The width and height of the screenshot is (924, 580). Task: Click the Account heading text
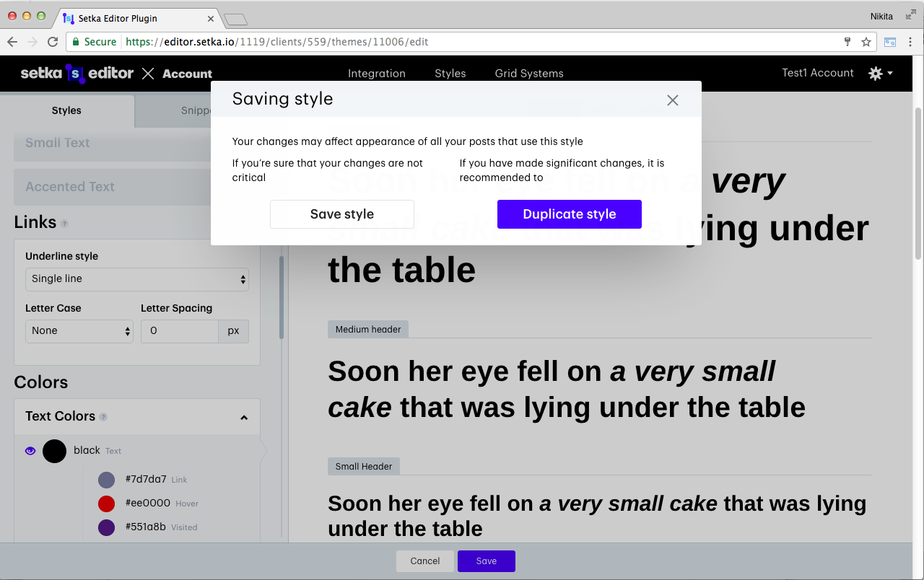pos(187,74)
